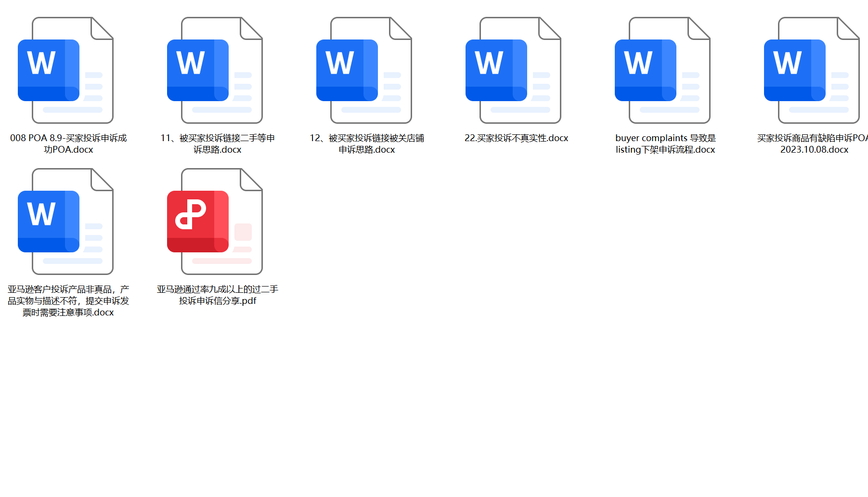Select the 22.买家投诉不真实.docx Word icon
This screenshot has height=497, width=868.
coord(516,70)
